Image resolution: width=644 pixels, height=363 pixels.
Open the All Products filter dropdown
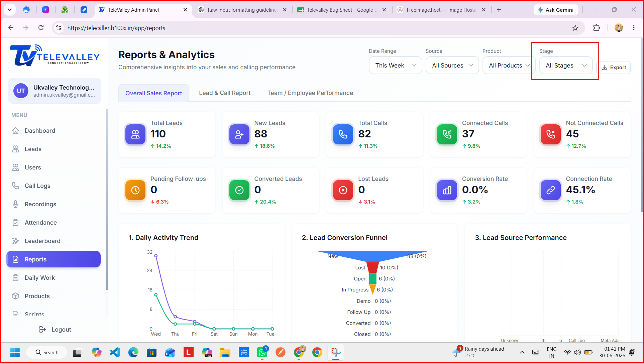pyautogui.click(x=509, y=66)
